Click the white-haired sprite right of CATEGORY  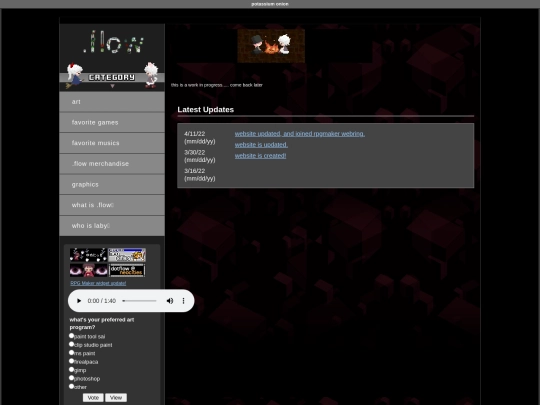tap(151, 75)
